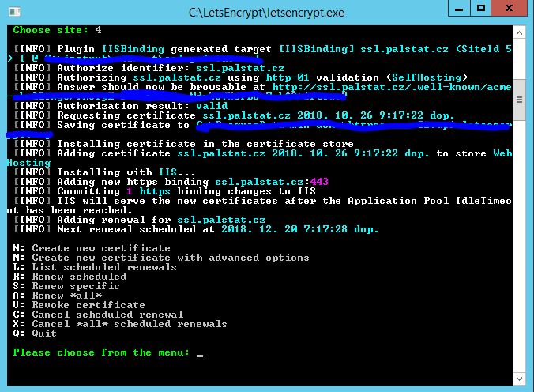The width and height of the screenshot is (534, 392).
Task: Close the letsencrypt.exe console window
Action: click(510, 8)
